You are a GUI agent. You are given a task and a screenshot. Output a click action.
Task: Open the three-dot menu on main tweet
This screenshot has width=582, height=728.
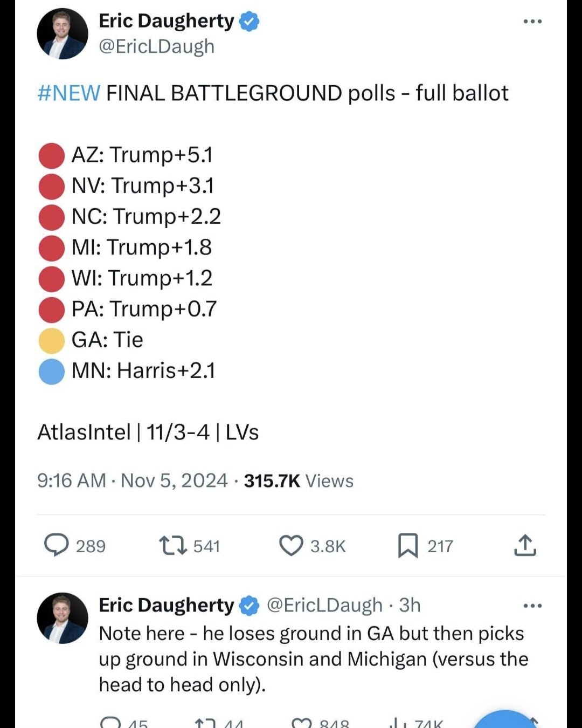[532, 22]
